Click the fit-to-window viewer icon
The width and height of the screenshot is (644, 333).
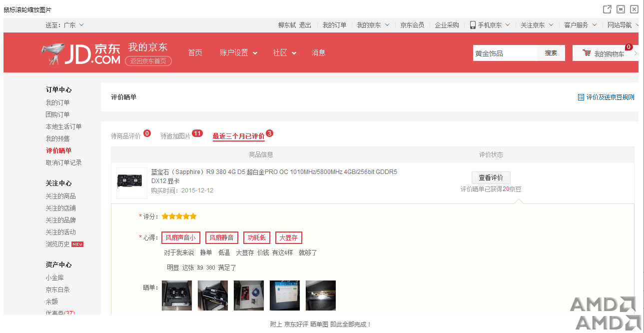(621, 9)
